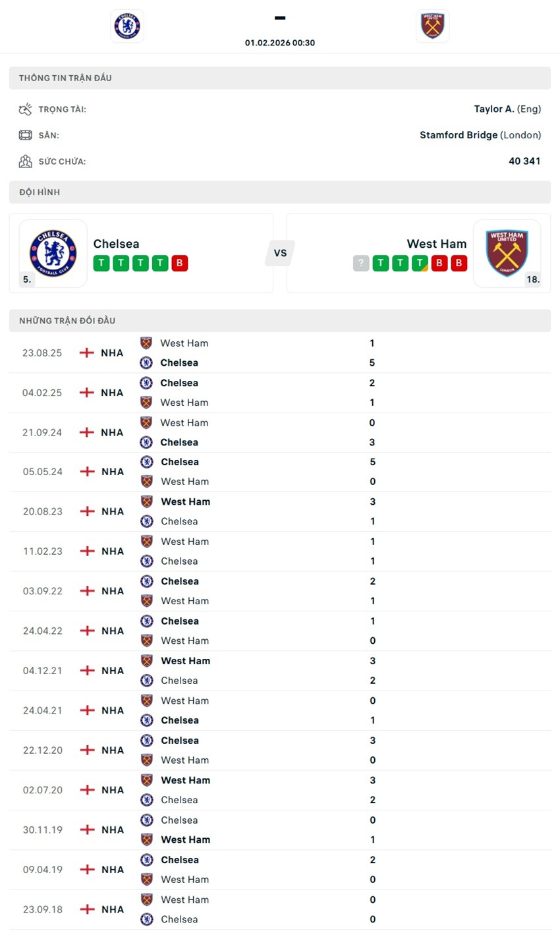Select the West Ham logo in the ĐỘI HÌNH panel
The width and height of the screenshot is (560, 935).
pos(507,252)
